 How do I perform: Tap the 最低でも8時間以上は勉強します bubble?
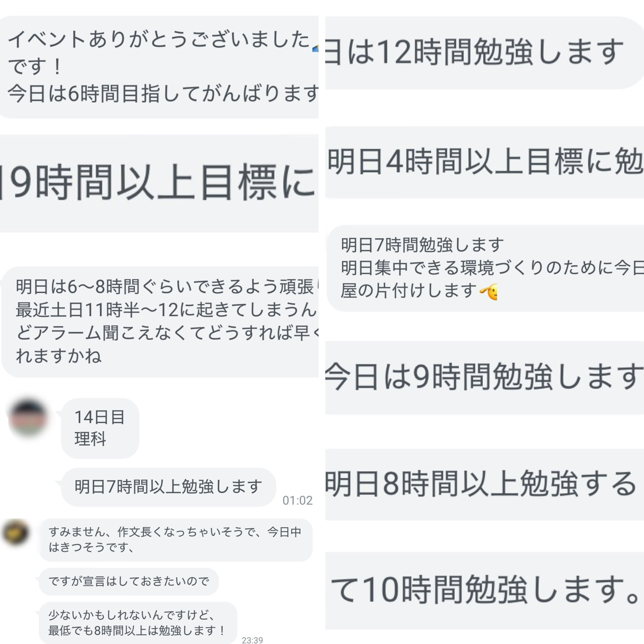(x=138, y=623)
